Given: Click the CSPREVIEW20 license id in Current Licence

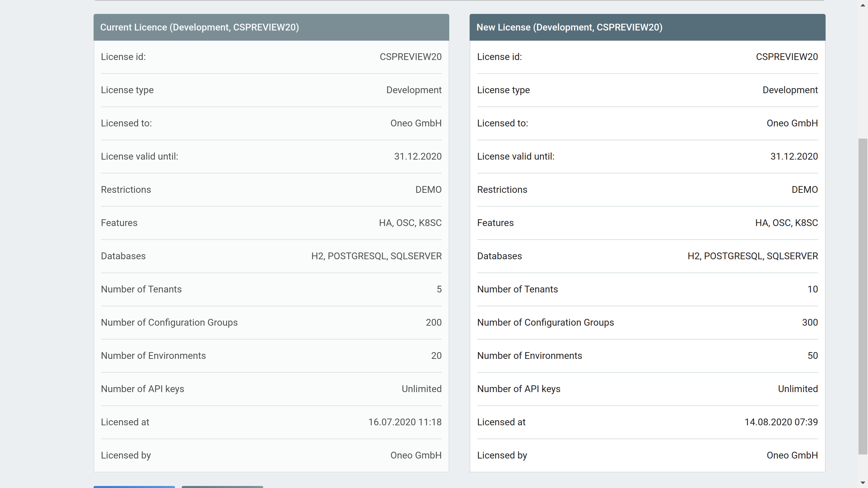Looking at the screenshot, I should [410, 57].
